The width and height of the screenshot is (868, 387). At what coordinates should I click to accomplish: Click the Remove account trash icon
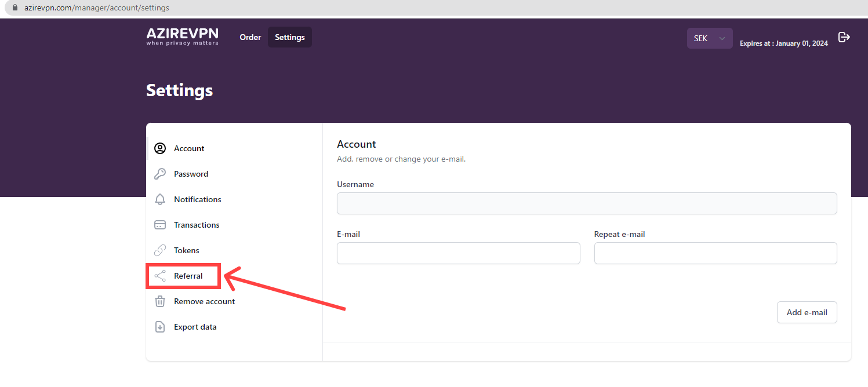pyautogui.click(x=160, y=301)
